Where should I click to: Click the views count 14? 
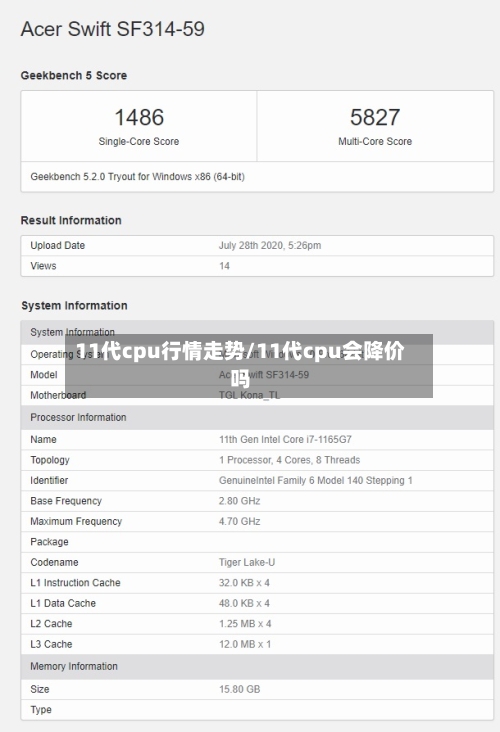pyautogui.click(x=224, y=266)
